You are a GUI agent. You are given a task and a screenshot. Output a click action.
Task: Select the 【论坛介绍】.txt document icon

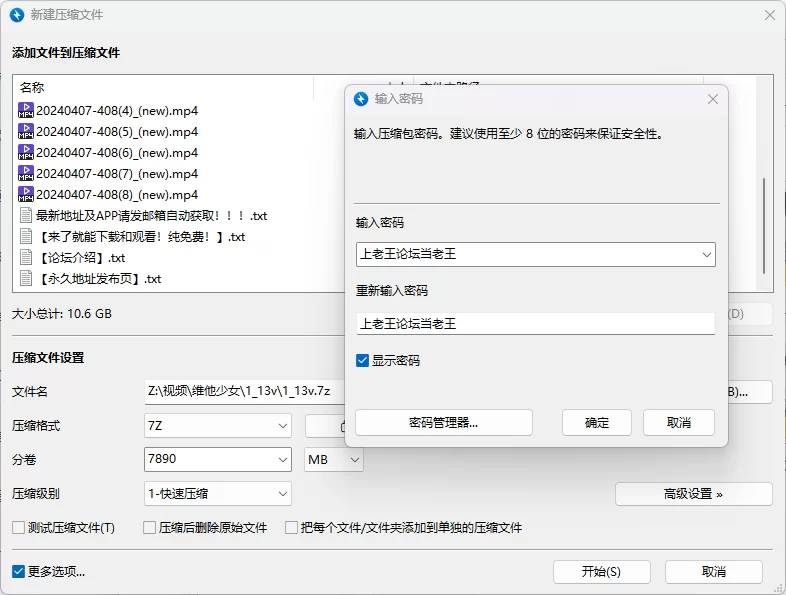(26, 258)
